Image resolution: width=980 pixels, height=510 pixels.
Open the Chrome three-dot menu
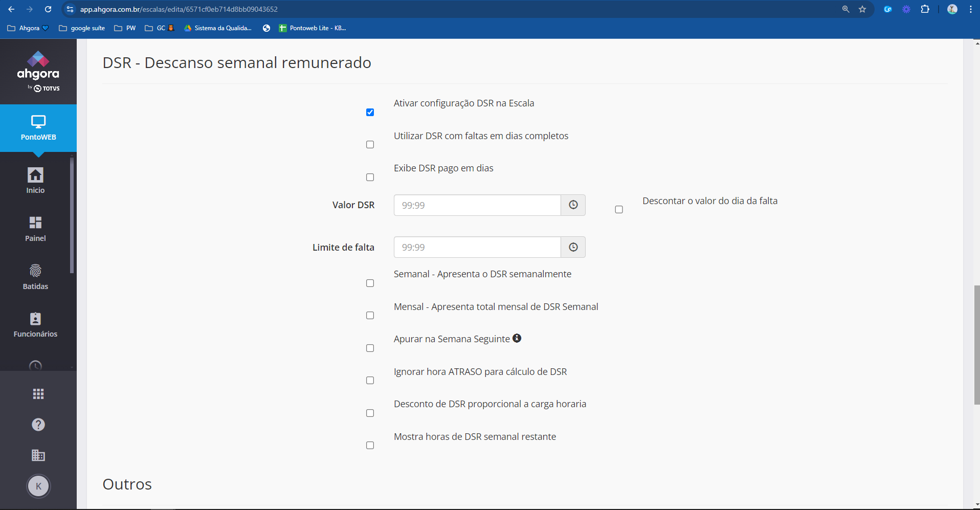(x=970, y=9)
